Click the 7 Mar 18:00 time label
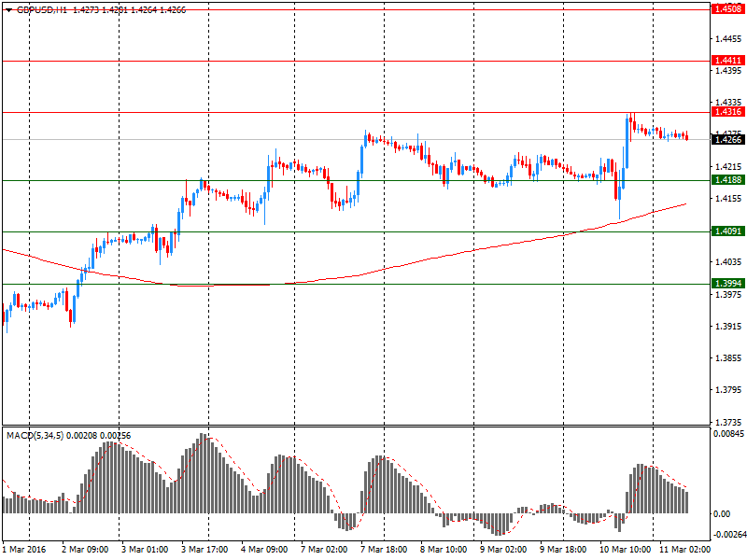 click(384, 550)
